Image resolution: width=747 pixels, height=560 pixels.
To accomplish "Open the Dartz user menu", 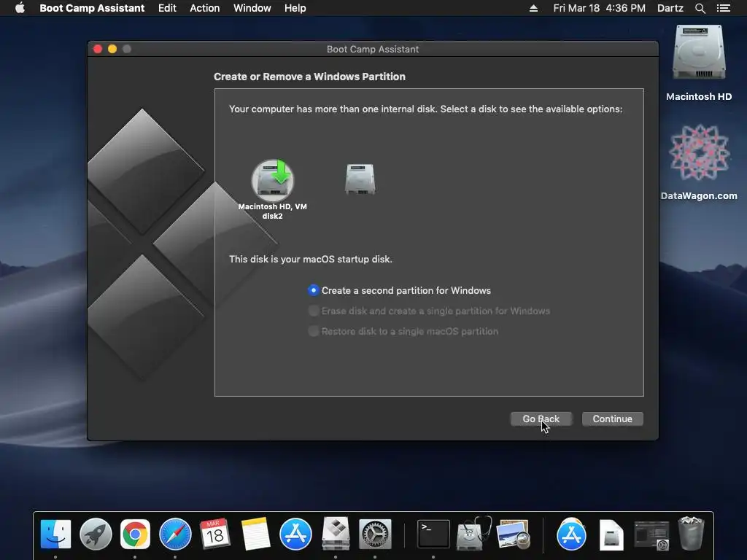I will [x=670, y=8].
